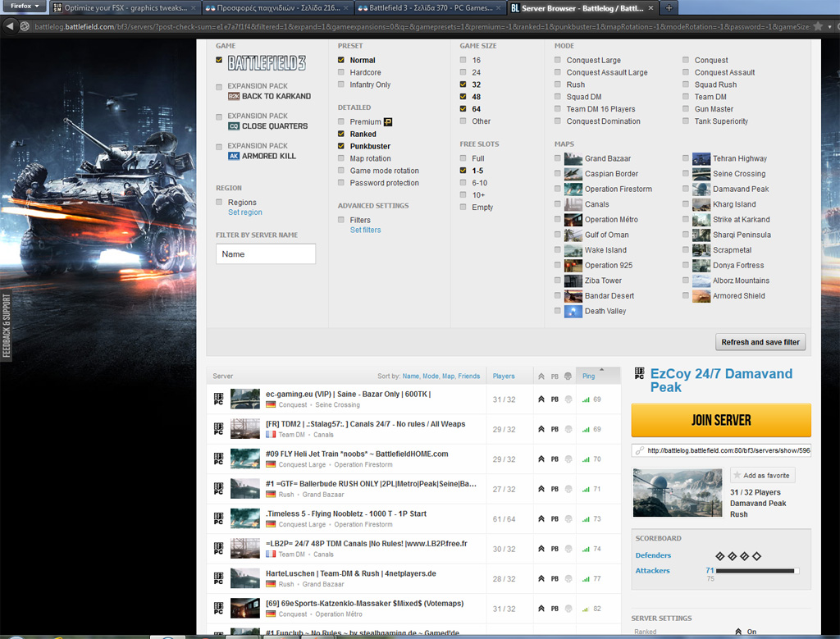The width and height of the screenshot is (840, 639).
Task: Uncheck the Normal preset checkbox
Action: click(x=340, y=60)
